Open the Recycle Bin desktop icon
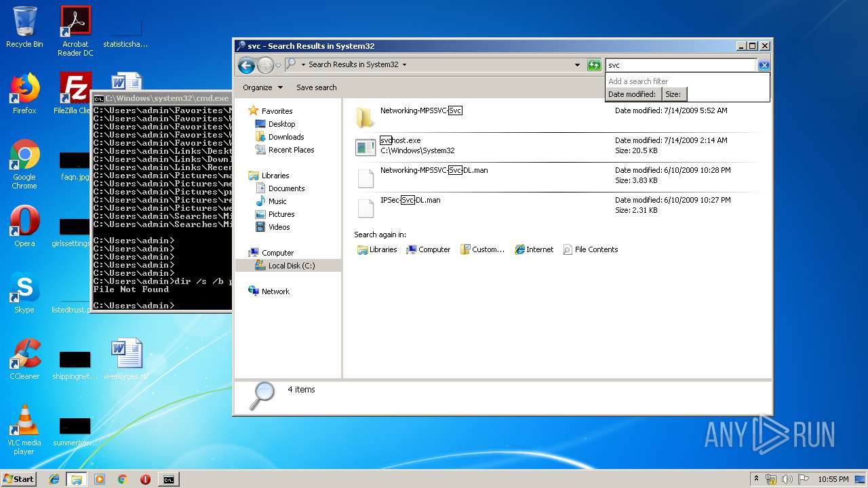Viewport: 868px width, 488px height. point(24,27)
